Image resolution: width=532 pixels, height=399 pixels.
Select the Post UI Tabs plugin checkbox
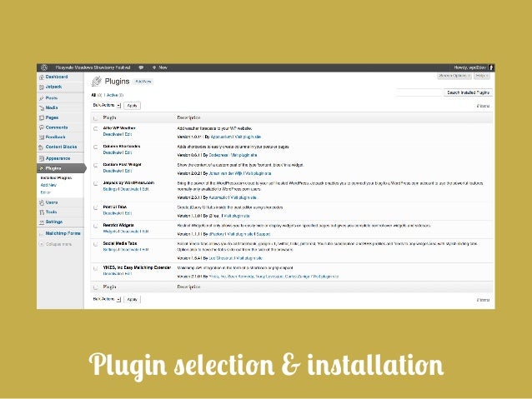pos(96,207)
